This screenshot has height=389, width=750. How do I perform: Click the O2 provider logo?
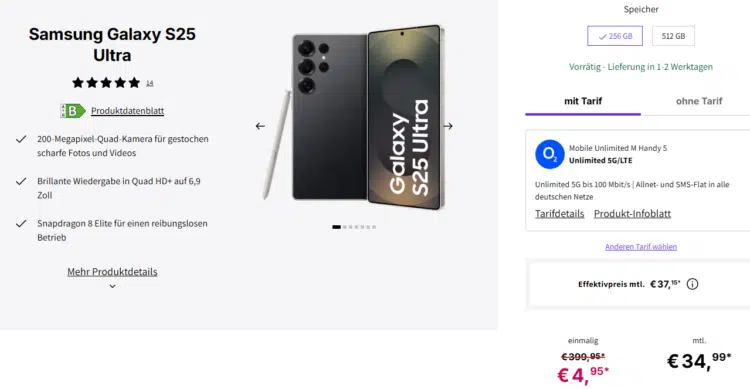[x=550, y=154]
